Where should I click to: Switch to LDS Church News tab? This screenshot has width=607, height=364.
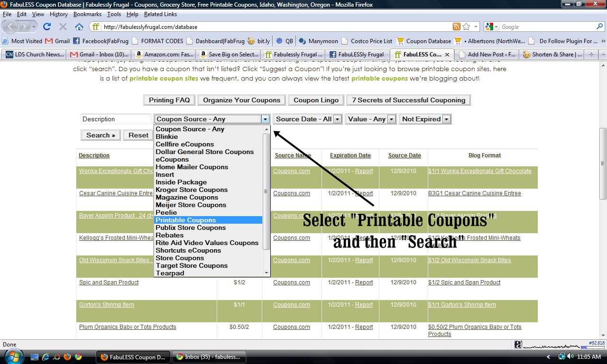click(34, 55)
